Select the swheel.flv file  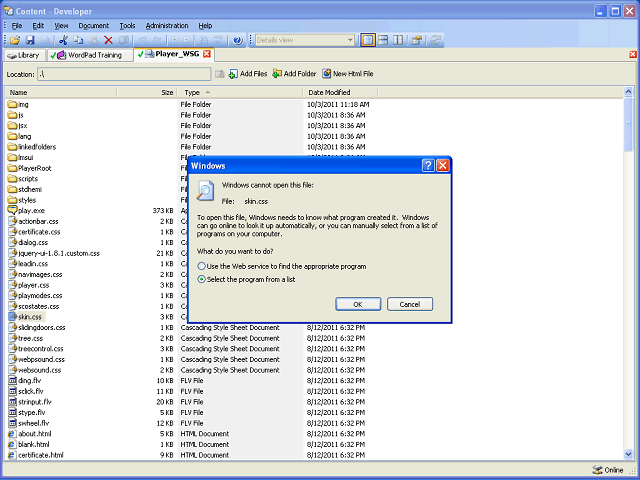click(33, 423)
